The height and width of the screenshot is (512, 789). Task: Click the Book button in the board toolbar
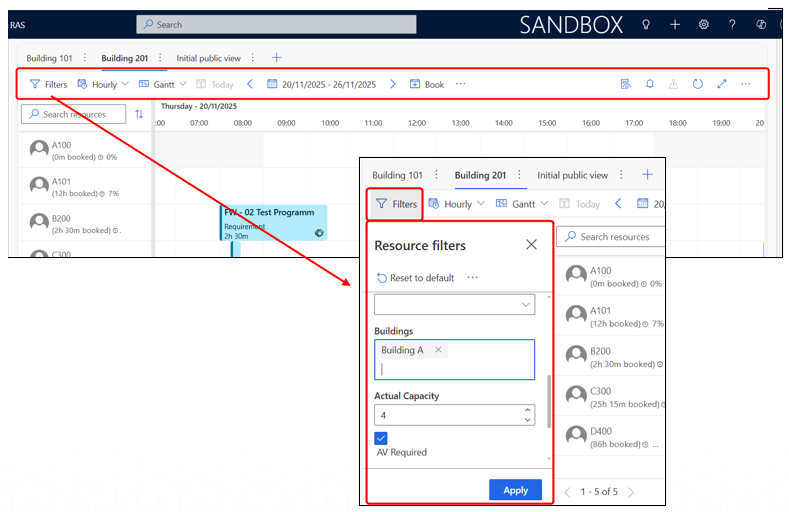pyautogui.click(x=427, y=84)
